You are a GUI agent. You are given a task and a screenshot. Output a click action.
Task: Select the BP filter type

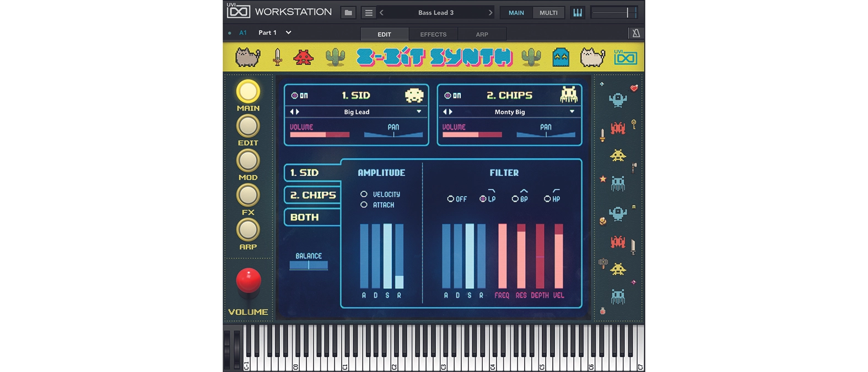(x=515, y=199)
